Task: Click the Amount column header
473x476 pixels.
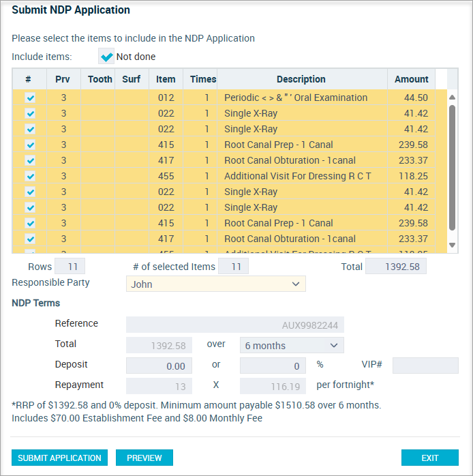Action: pyautogui.click(x=411, y=79)
